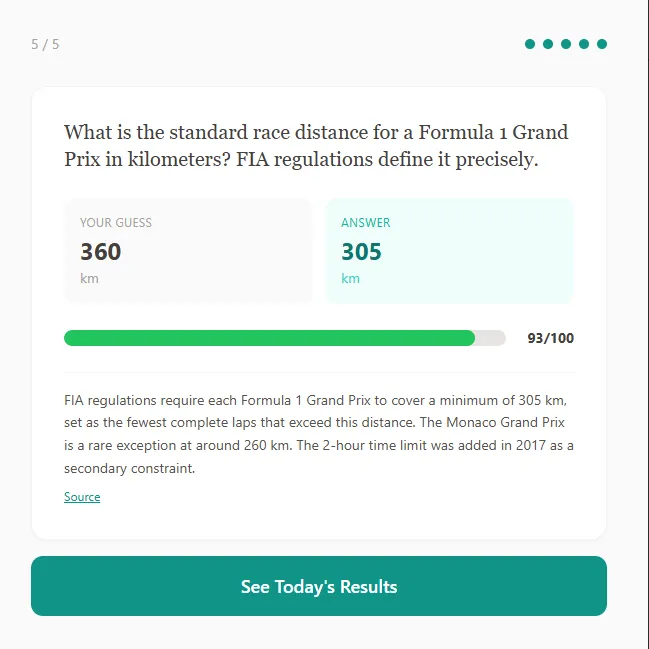Click the fifth (last) progress dot
The image size is (649, 649).
pyautogui.click(x=601, y=44)
